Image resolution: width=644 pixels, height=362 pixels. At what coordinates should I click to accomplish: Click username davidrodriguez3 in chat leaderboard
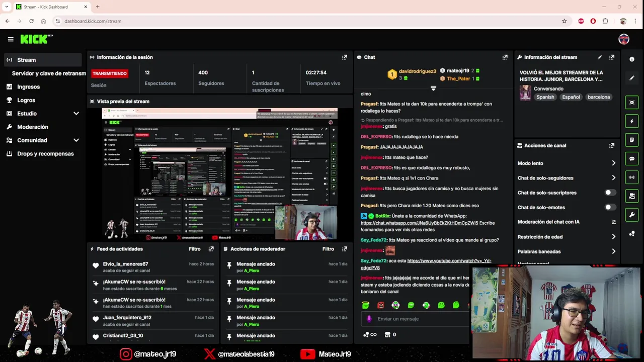(x=418, y=71)
